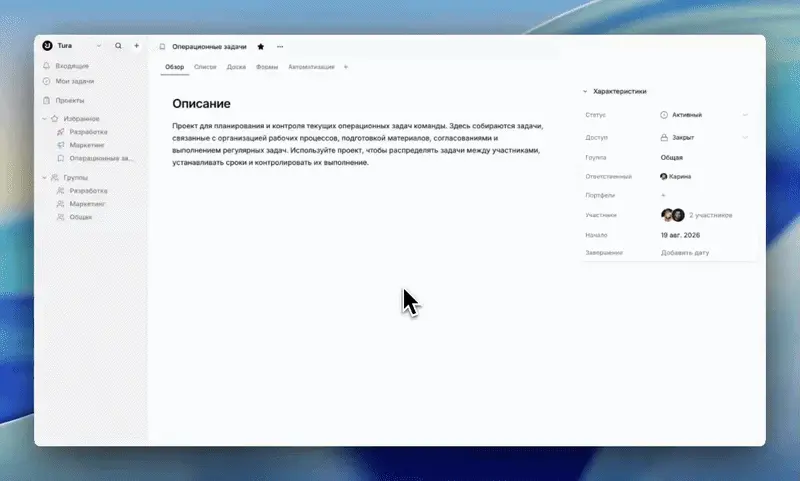This screenshot has height=481, width=800.
Task: Click the megaphone icon beside favorite Маркетинг
Action: pos(60,145)
